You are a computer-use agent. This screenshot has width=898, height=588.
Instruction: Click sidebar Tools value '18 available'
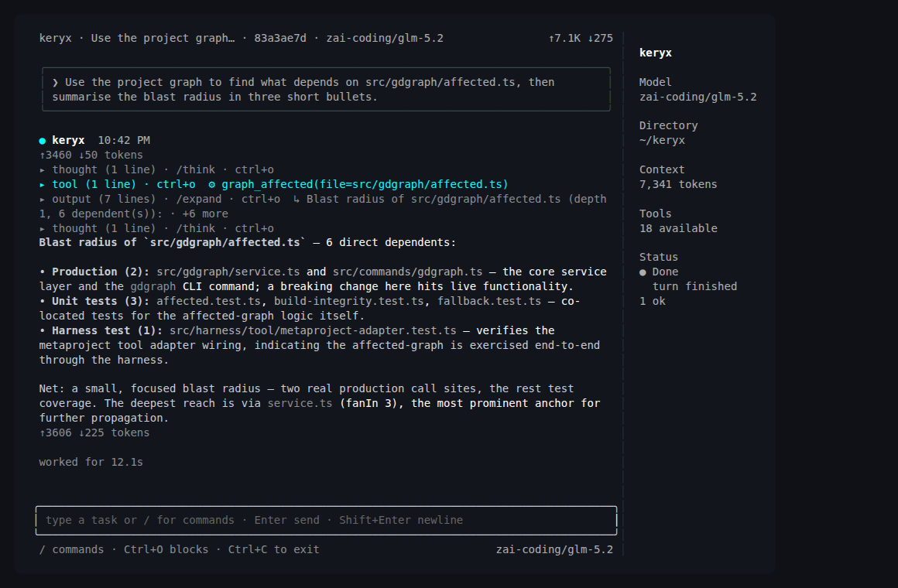click(x=678, y=228)
